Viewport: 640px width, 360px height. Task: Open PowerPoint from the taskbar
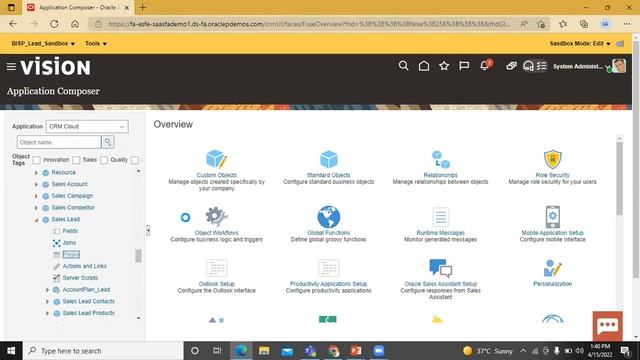pyautogui.click(x=356, y=351)
